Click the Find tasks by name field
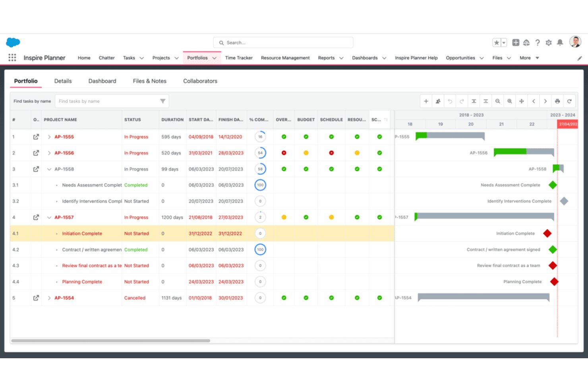The image size is (588, 392). point(112,101)
